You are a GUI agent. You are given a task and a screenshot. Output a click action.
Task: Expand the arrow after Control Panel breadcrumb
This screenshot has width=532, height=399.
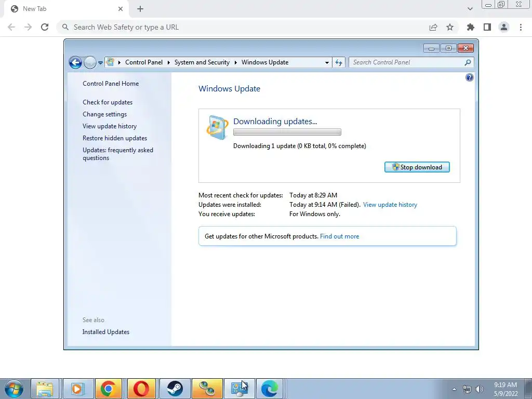point(169,62)
